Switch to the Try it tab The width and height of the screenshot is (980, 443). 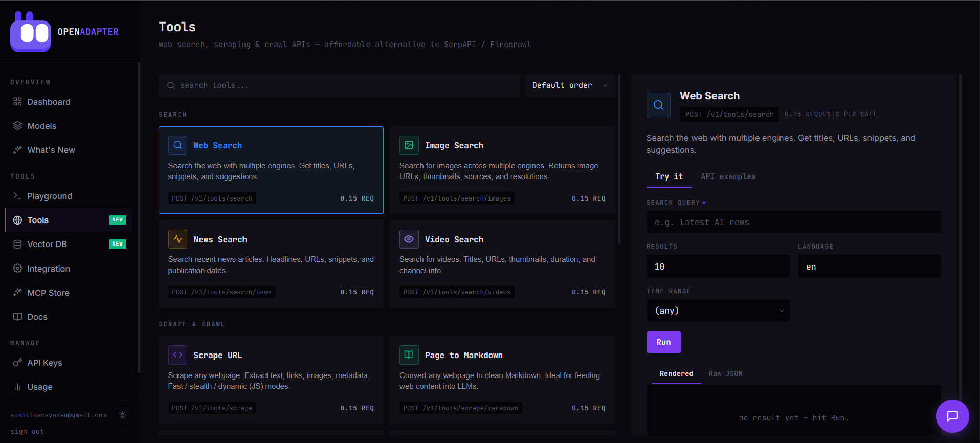coord(669,176)
